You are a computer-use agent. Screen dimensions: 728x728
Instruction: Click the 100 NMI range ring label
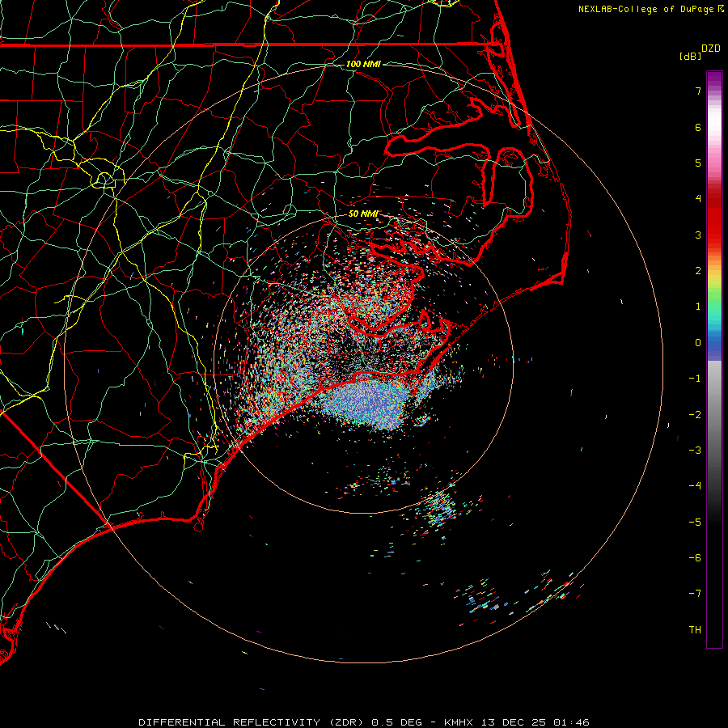363,64
